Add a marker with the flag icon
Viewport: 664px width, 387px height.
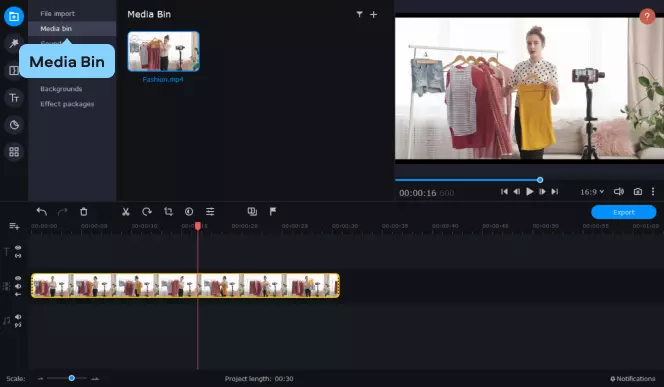point(273,211)
